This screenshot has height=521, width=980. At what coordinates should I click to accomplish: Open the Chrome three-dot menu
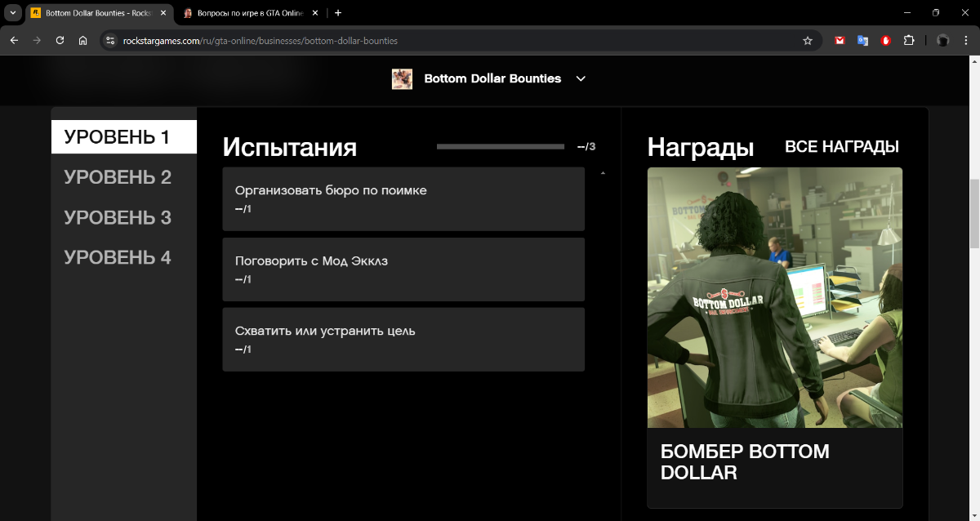pos(966,40)
